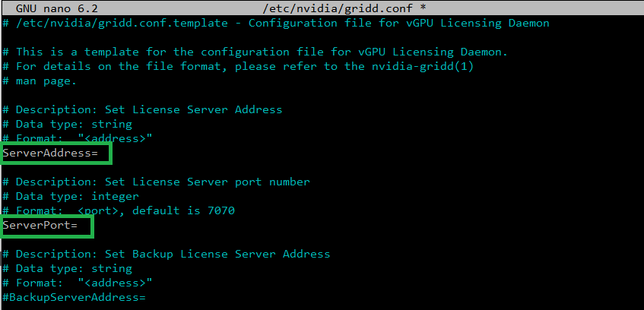Image resolution: width=644 pixels, height=310 pixels.
Task: Click the nano title file path /etc/nvidia/gridd.conf
Action: [340, 8]
